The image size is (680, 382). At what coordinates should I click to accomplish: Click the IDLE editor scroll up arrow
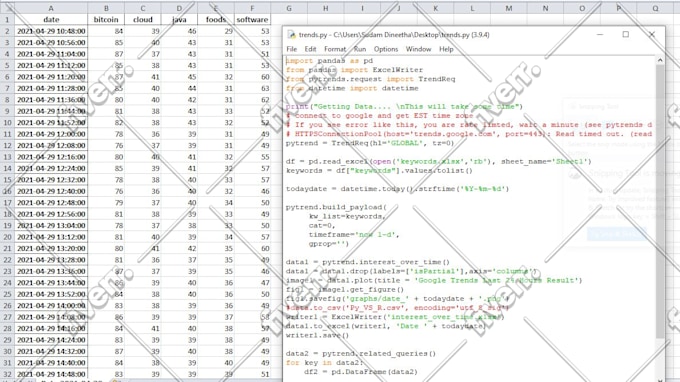pos(660,60)
